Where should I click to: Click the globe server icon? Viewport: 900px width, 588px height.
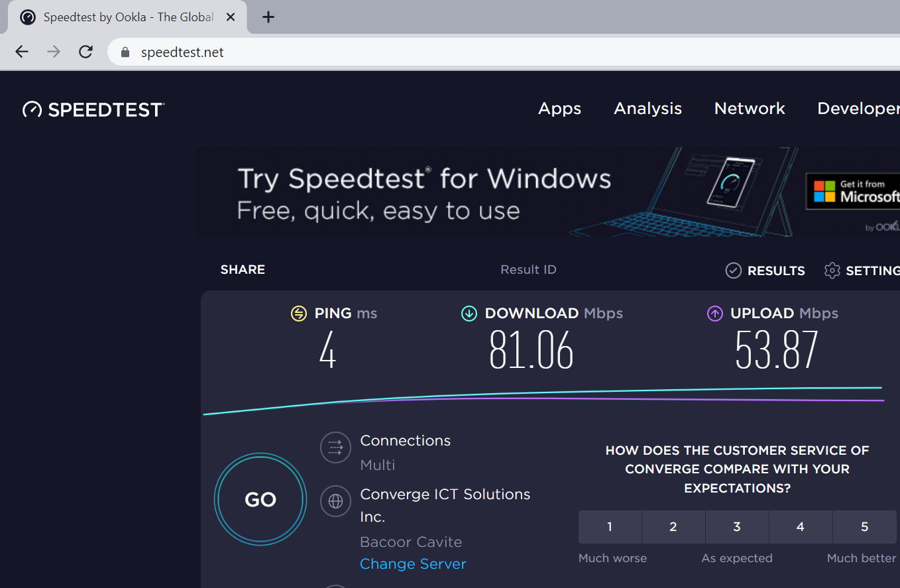pyautogui.click(x=335, y=501)
